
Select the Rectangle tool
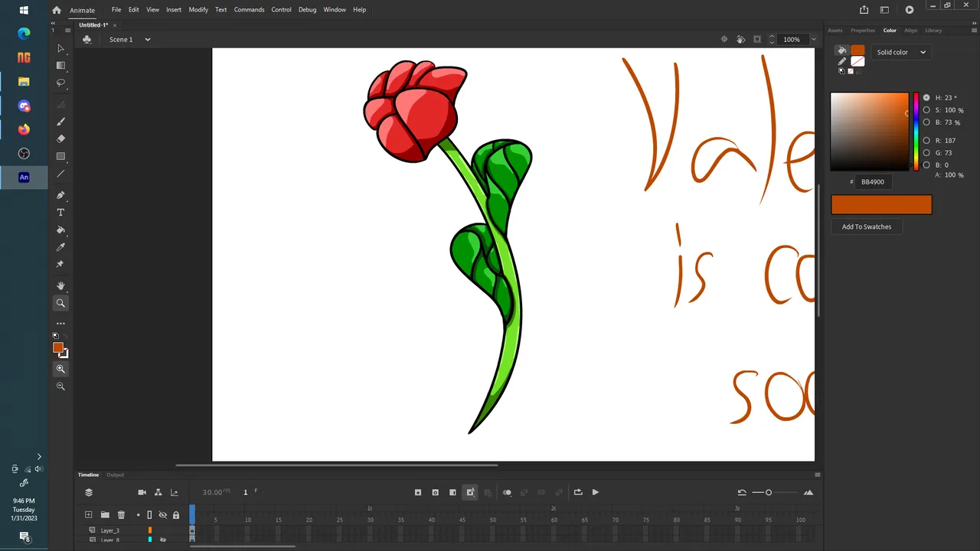[x=60, y=156]
